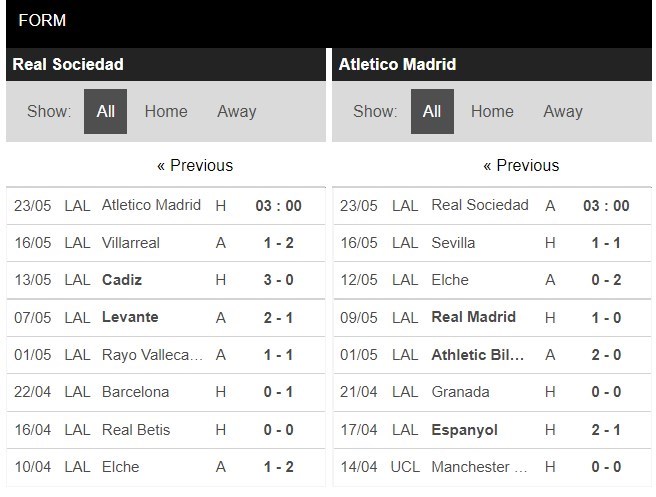Click Real Sociedad team header

click(68, 64)
